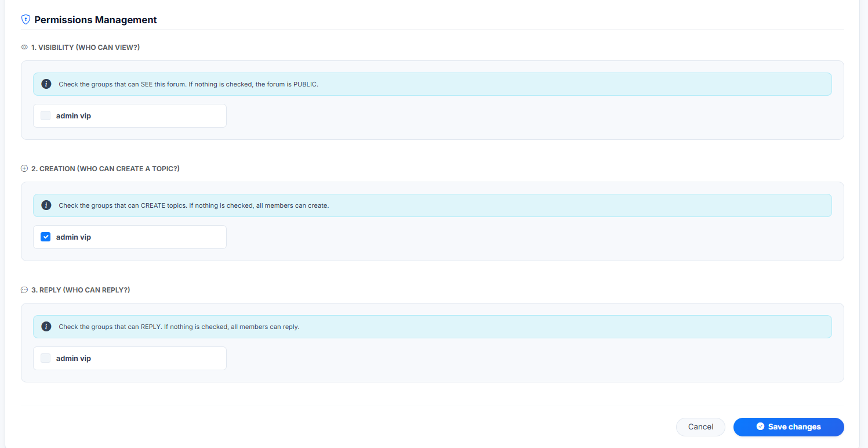Click the shield icon beside Permissions Management
Image resolution: width=868 pixels, height=448 pixels.
coord(26,19)
